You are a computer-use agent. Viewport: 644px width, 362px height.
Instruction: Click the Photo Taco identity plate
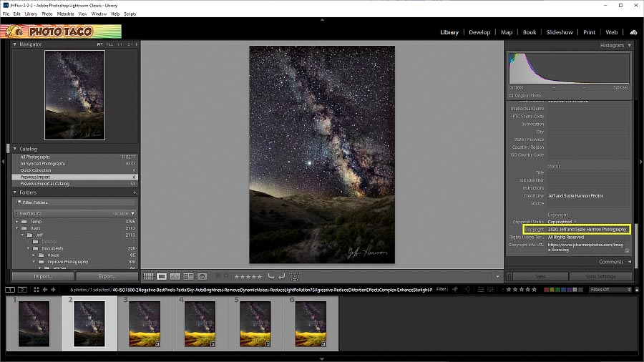(x=61, y=31)
